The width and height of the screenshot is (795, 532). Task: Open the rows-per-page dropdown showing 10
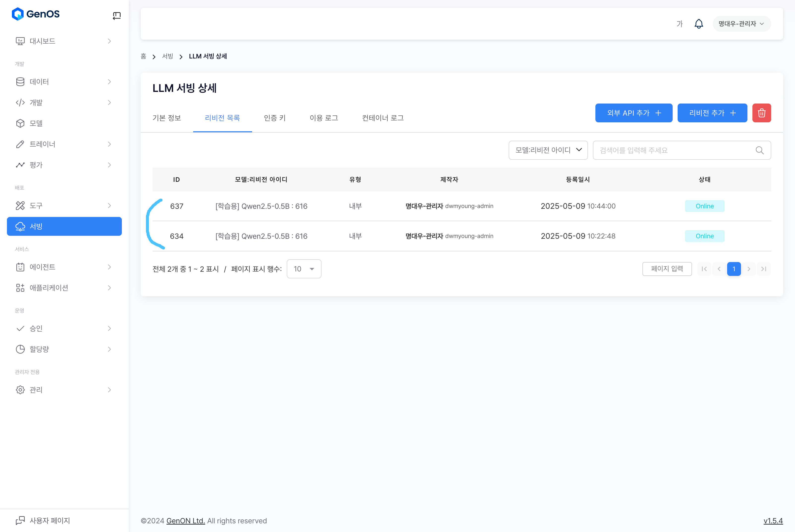(304, 269)
